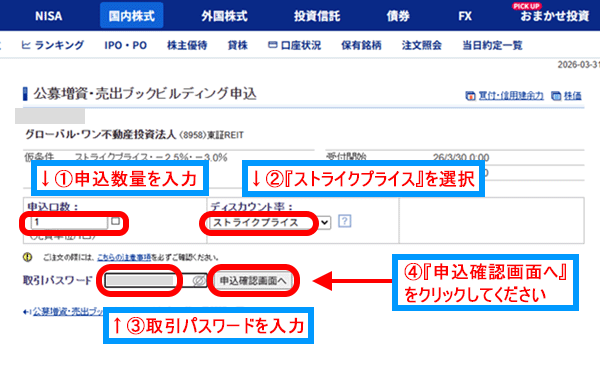This screenshot has height=365, width=600.
Task: Select the 国内株式 tab
Action: (132, 16)
